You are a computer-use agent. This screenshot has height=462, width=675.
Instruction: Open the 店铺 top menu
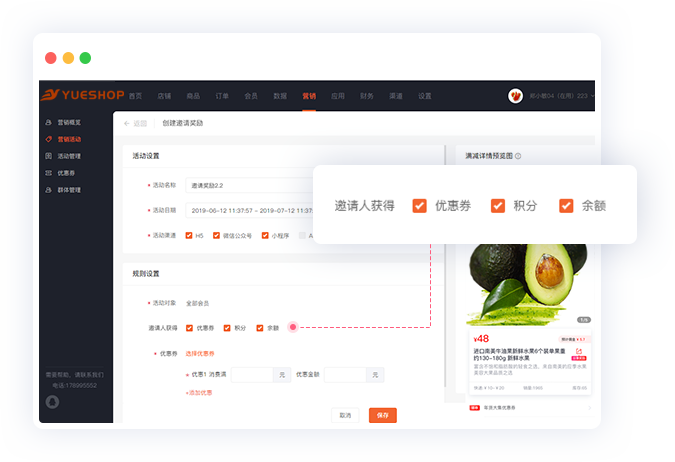pyautogui.click(x=164, y=96)
